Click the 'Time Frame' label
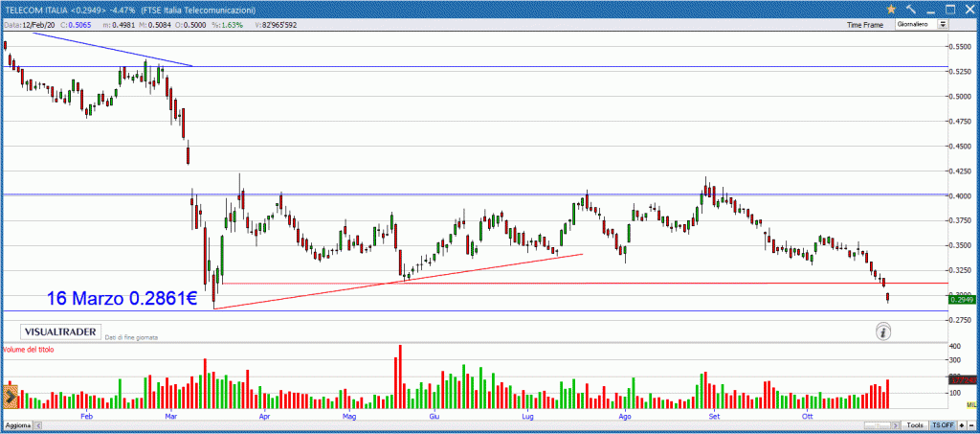 pos(865,25)
